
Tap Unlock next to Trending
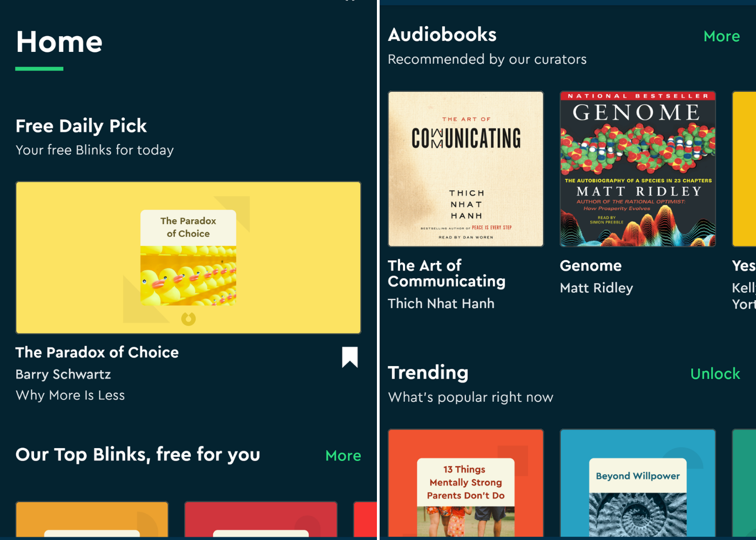coord(715,374)
